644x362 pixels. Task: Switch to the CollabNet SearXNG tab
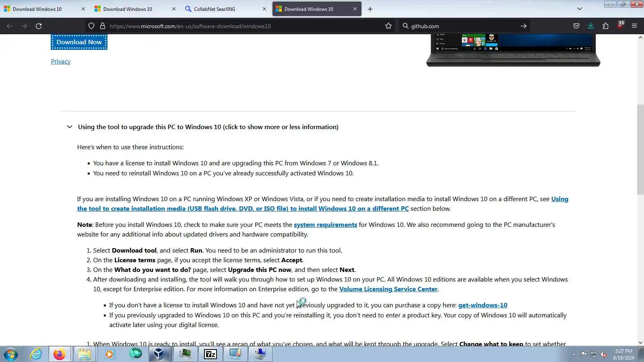(225, 9)
